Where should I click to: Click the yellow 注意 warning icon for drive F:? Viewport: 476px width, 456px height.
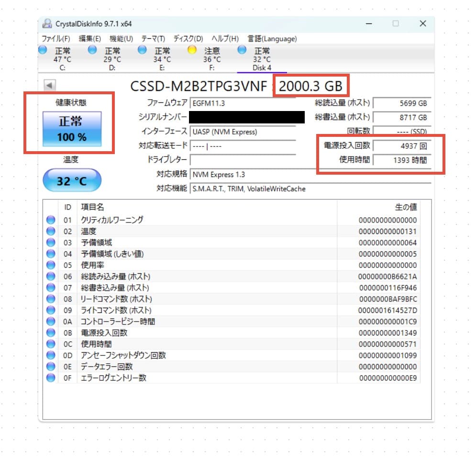pos(191,50)
